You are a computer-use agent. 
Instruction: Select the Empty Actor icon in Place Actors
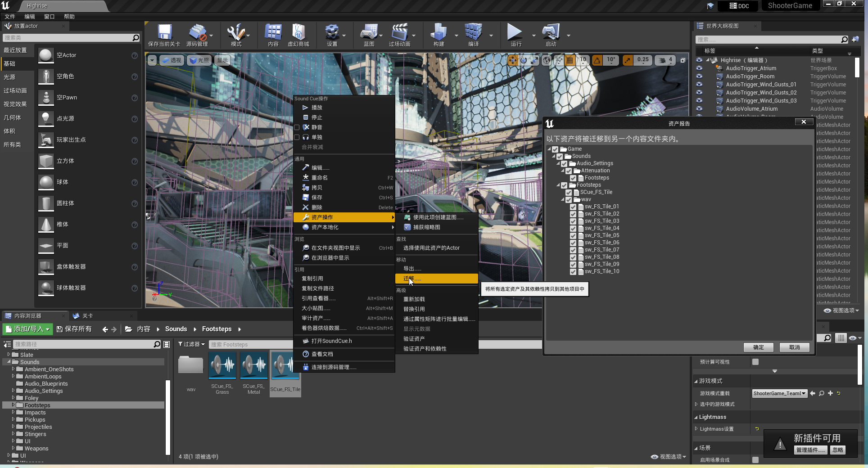(46, 55)
